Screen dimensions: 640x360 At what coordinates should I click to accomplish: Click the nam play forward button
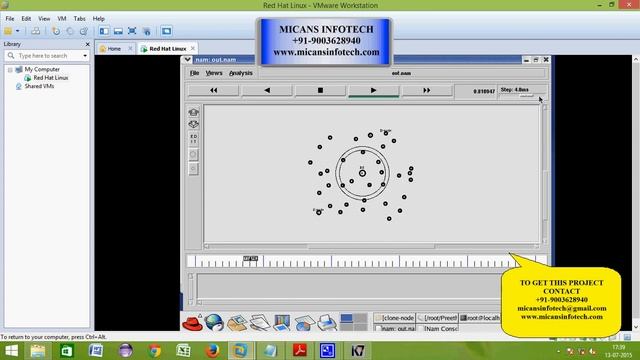373,90
